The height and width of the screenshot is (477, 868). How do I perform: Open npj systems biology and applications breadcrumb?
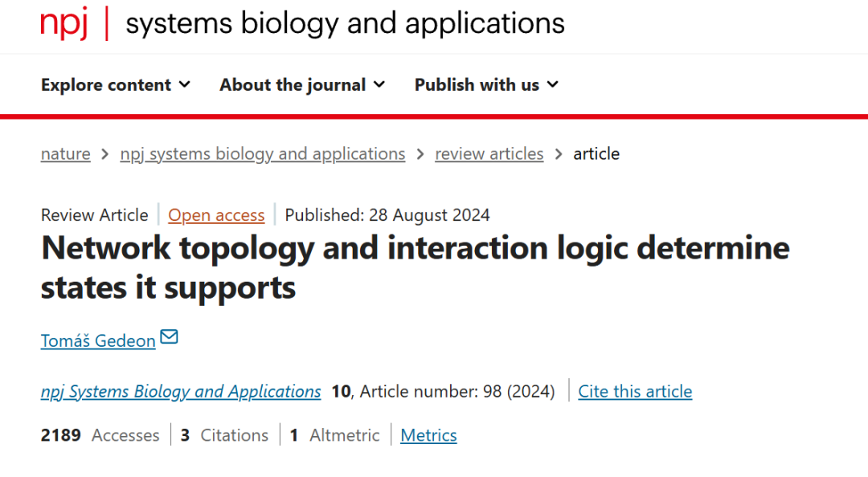(262, 154)
